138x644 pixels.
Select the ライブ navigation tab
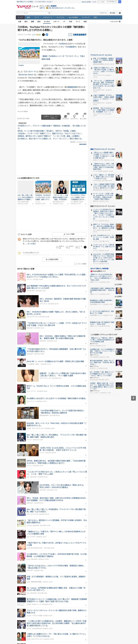pyautogui.click(x=37, y=17)
